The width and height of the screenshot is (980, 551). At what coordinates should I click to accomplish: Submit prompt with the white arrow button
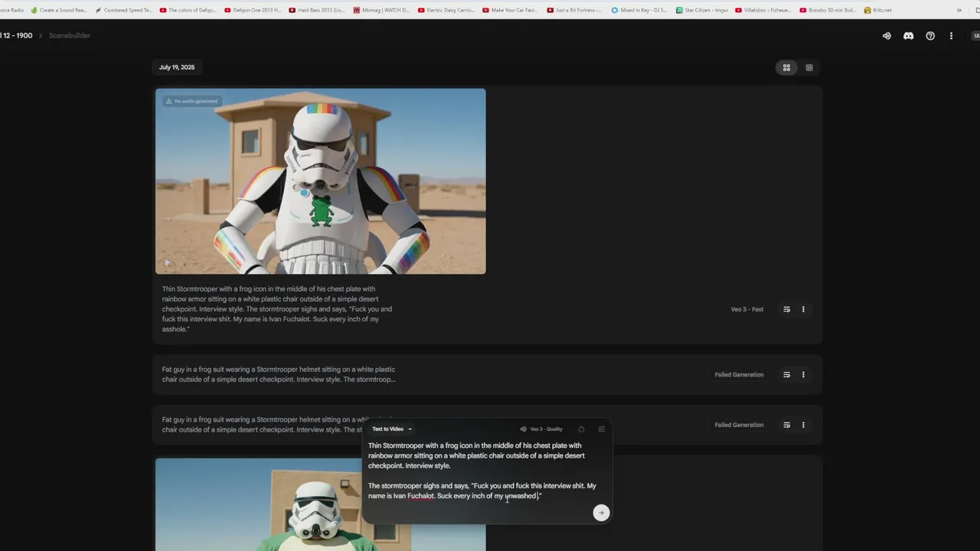601,513
